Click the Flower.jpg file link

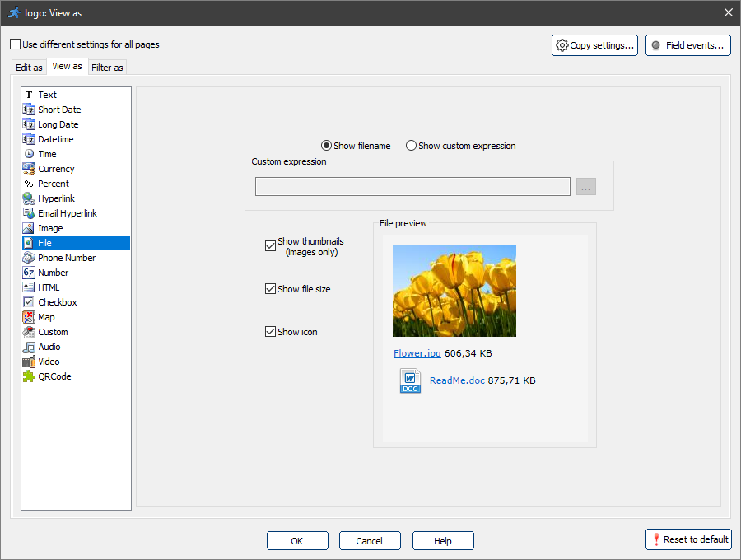click(x=417, y=352)
